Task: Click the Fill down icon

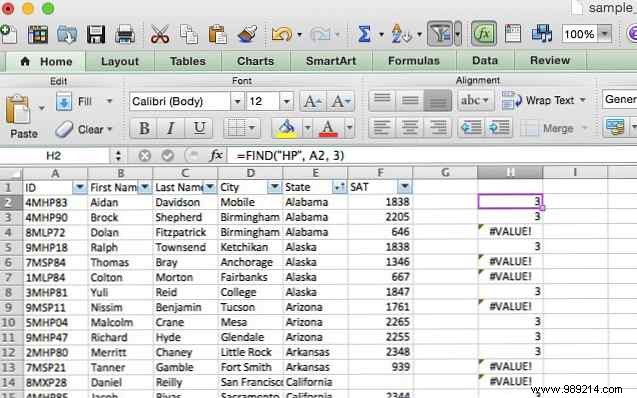Action: (64, 101)
